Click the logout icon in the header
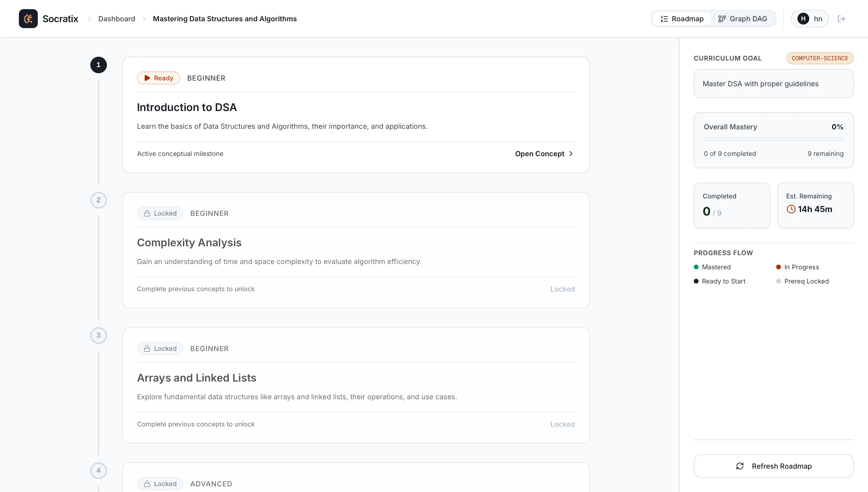The image size is (868, 492). (841, 19)
